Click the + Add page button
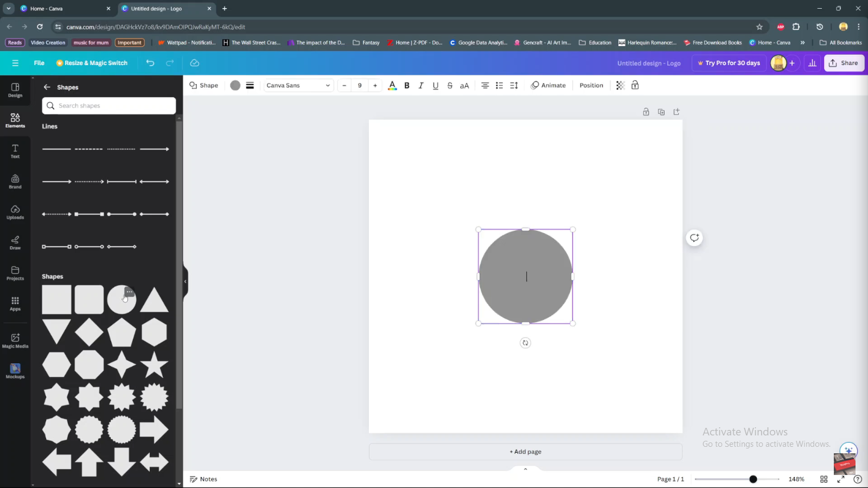Screen dimensions: 868x488 click(x=526, y=452)
